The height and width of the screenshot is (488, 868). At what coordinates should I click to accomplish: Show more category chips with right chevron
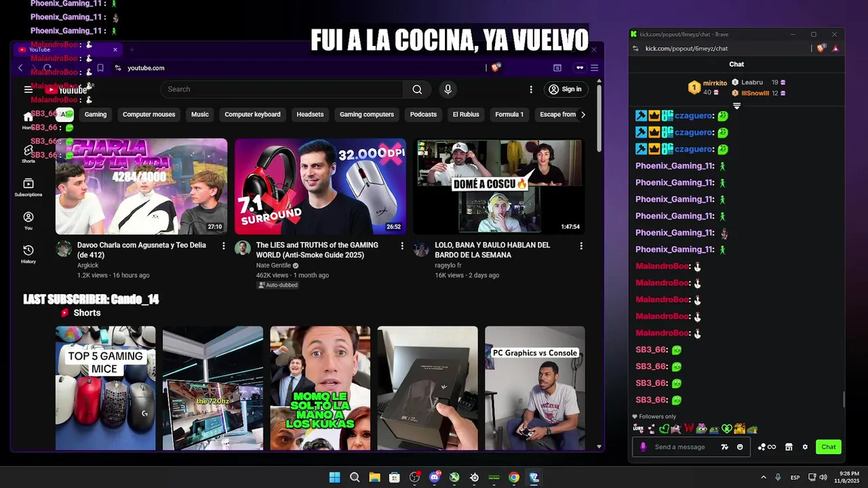coord(583,115)
